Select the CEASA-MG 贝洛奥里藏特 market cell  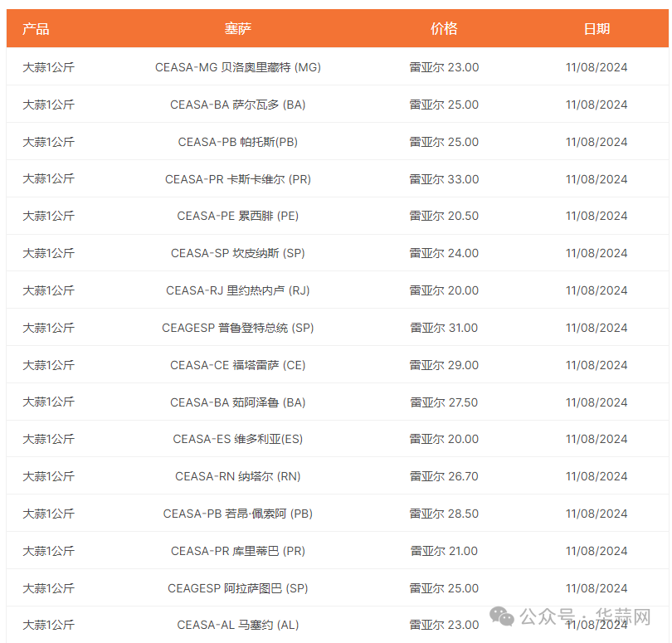[x=237, y=67]
